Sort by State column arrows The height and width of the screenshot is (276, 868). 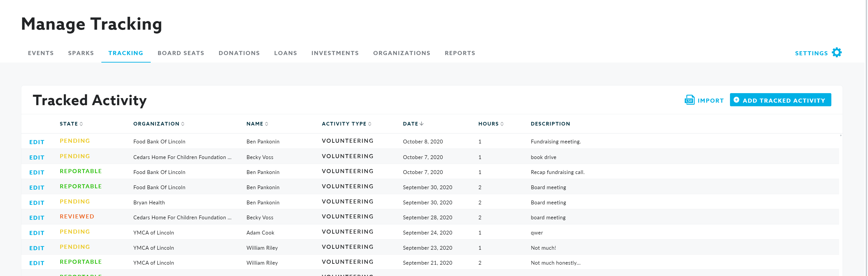point(81,124)
